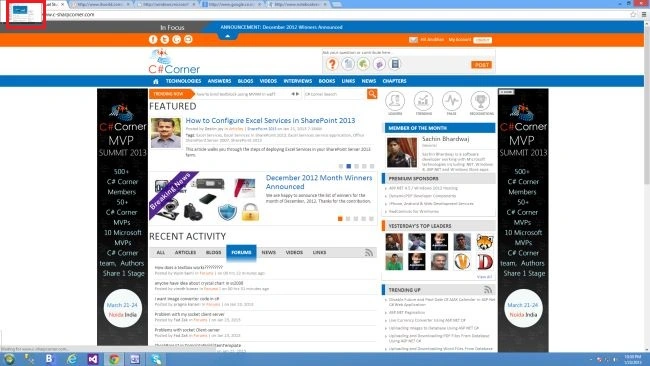Image resolution: width=650 pixels, height=366 pixels.
Task: Click the Chrome menu icon
Action: [x=644, y=15]
